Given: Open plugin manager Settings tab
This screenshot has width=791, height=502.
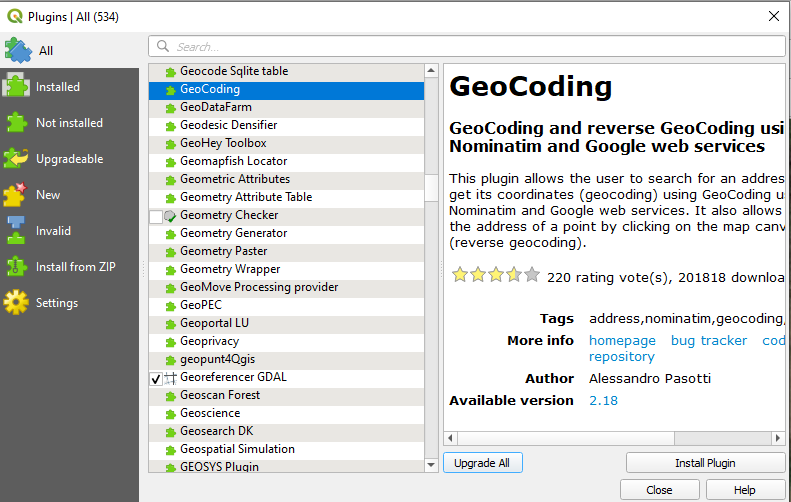Looking at the screenshot, I should click(69, 303).
